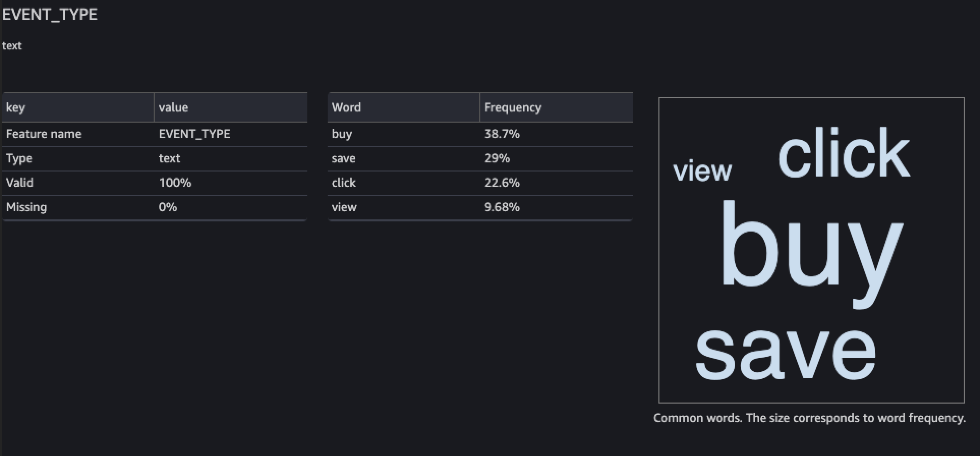Select the 'Frequency' column header
Viewport: 980px width, 456px height.
[x=513, y=107]
